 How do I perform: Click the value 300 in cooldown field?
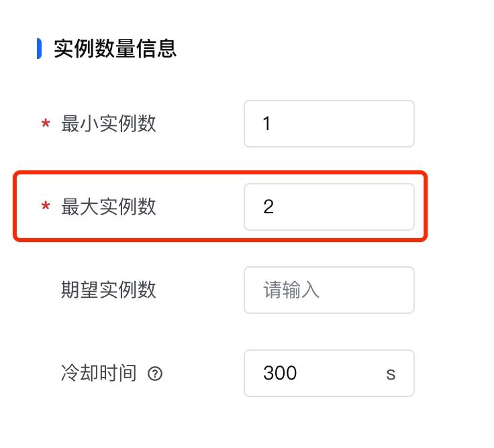(280, 373)
